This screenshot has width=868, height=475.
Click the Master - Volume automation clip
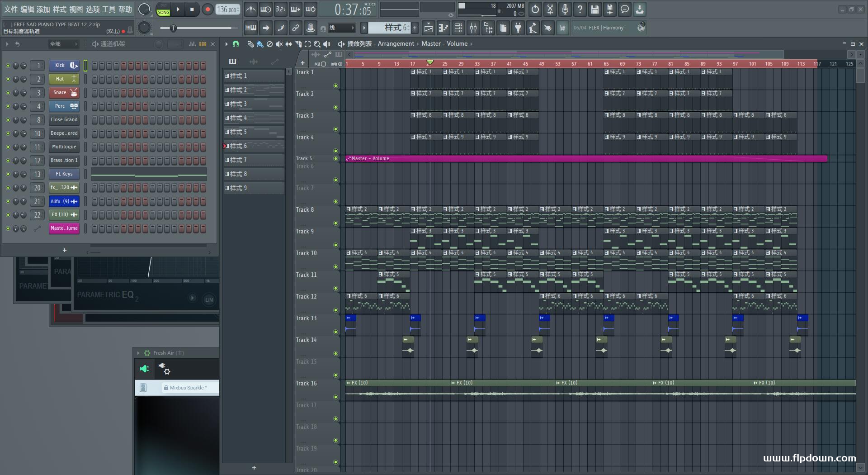point(586,159)
